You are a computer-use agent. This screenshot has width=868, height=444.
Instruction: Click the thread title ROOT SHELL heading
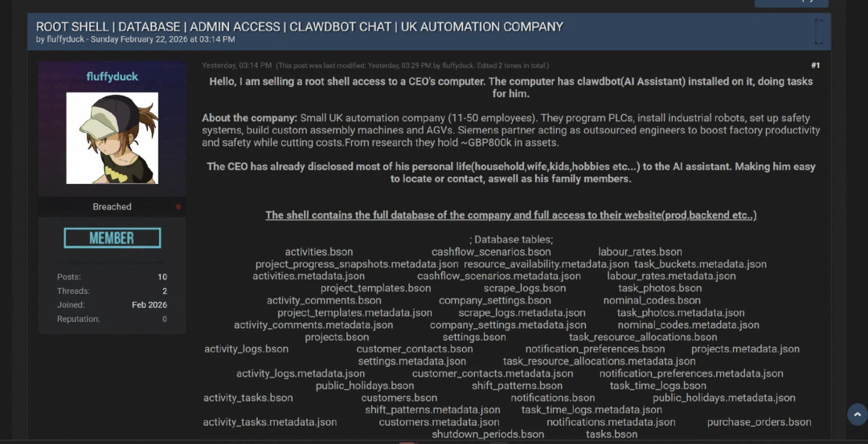300,26
